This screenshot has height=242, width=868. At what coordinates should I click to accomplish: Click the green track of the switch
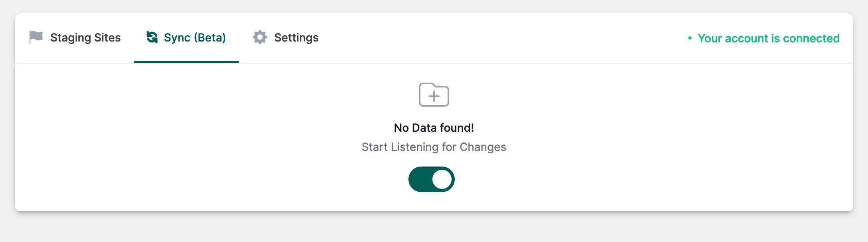(420, 179)
